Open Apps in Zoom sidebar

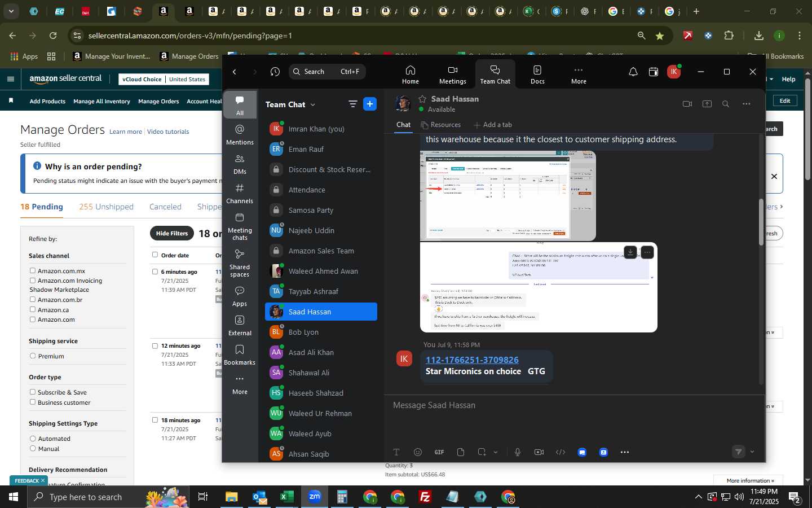coord(240,296)
